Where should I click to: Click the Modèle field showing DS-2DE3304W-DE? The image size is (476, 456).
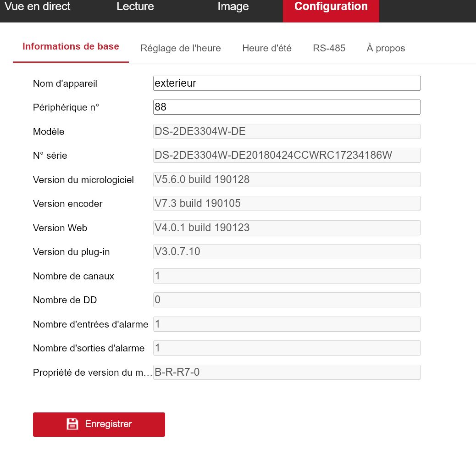click(x=287, y=132)
